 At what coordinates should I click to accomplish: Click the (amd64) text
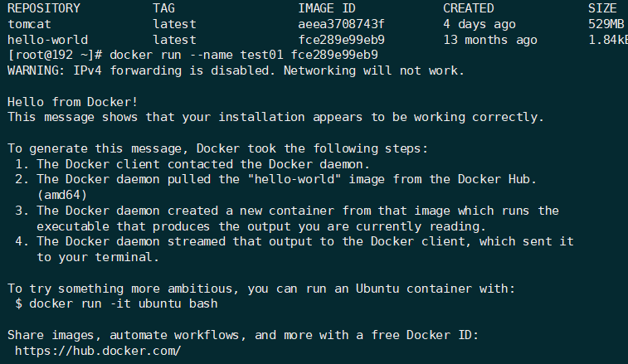coord(62,195)
